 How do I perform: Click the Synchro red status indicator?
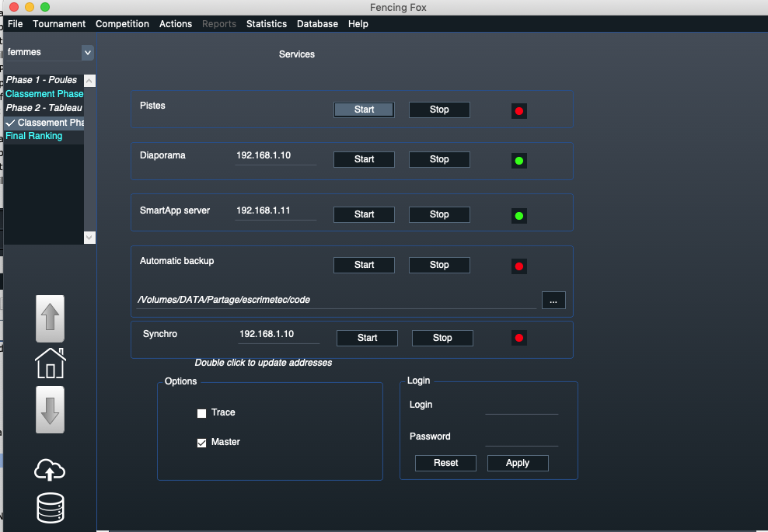point(519,338)
